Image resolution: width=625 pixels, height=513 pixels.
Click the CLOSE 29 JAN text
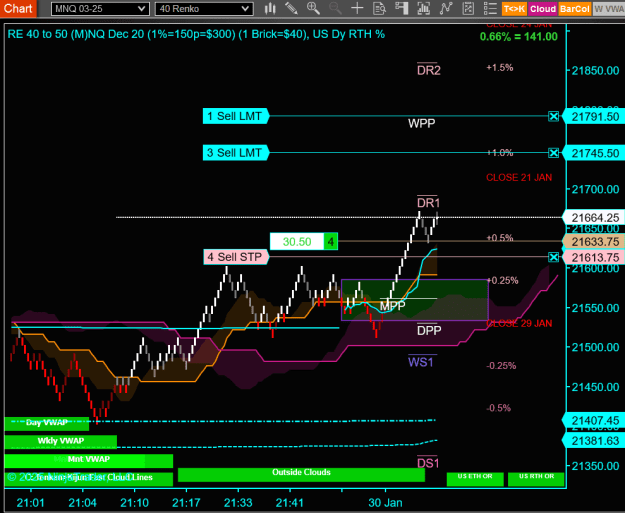coord(519,324)
